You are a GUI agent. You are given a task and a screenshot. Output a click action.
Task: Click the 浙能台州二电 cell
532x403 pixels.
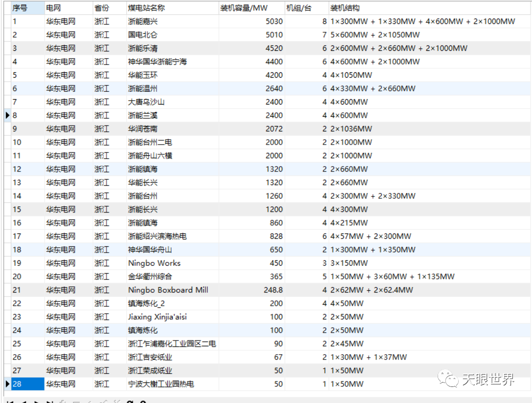[172, 142]
